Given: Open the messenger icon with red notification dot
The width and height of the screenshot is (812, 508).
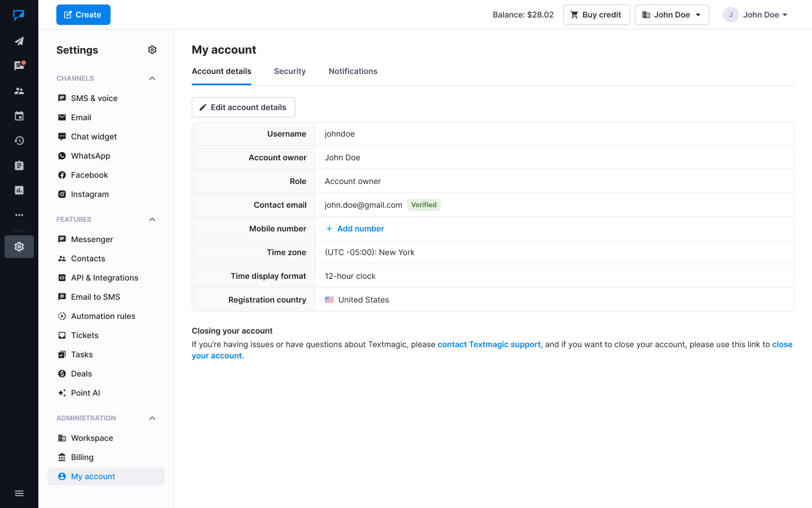Looking at the screenshot, I should pos(19,66).
